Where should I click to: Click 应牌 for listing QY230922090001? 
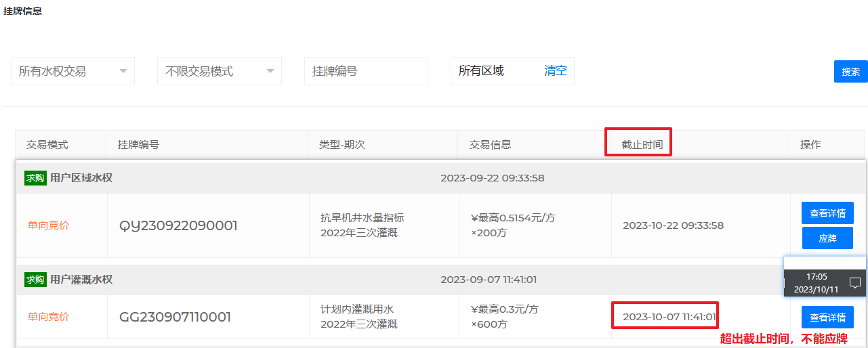(827, 238)
